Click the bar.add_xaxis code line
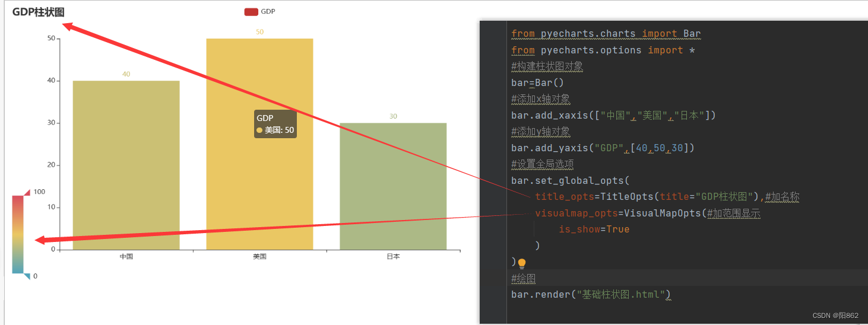 coord(614,115)
